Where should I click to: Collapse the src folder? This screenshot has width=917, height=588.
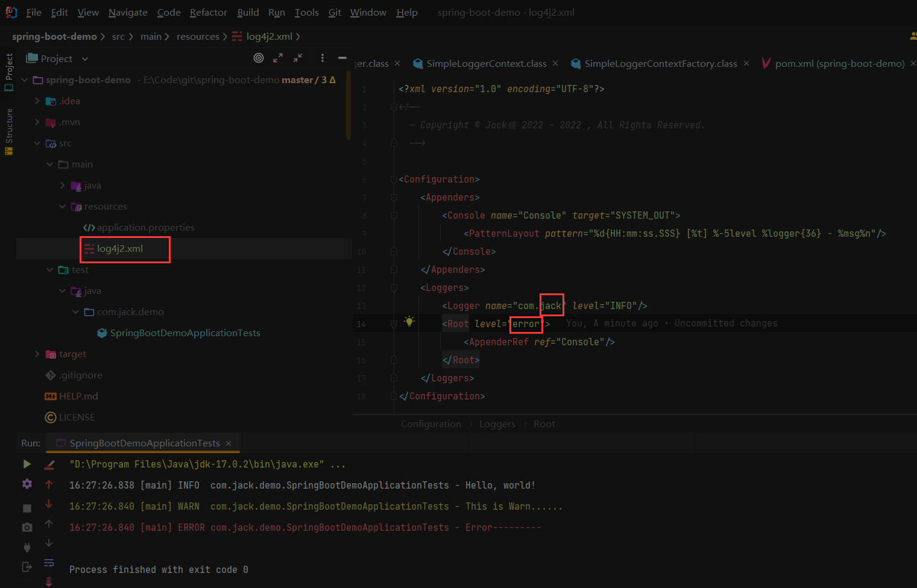coord(37,143)
